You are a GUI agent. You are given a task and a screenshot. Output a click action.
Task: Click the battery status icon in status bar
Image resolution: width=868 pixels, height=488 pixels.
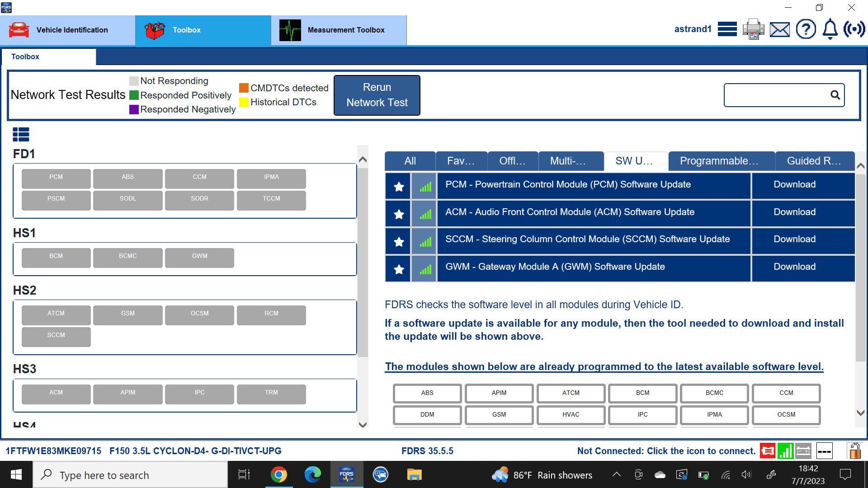click(803, 450)
